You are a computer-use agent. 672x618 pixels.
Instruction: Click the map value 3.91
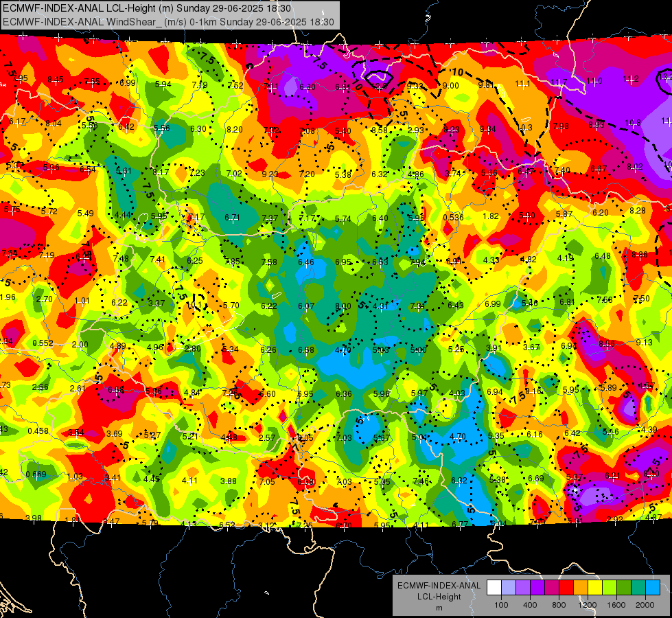point(494,348)
